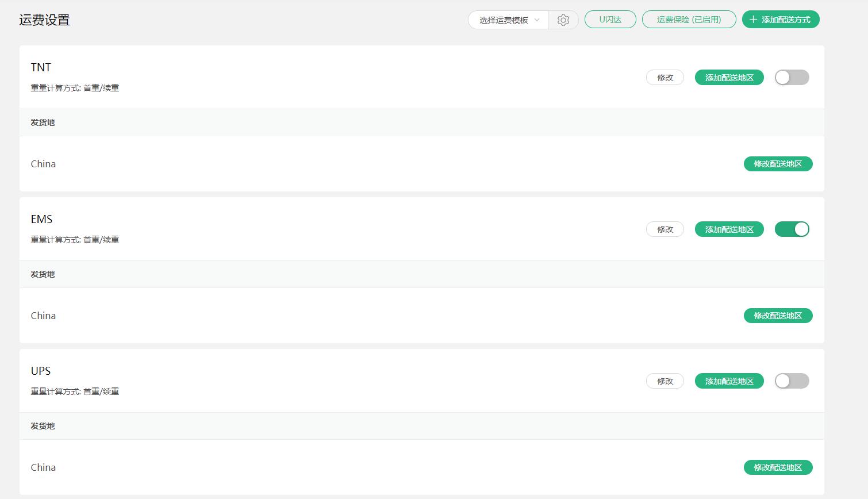The image size is (868, 499).
Task: Open the 选择运费模板 dropdown
Action: pyautogui.click(x=508, y=20)
